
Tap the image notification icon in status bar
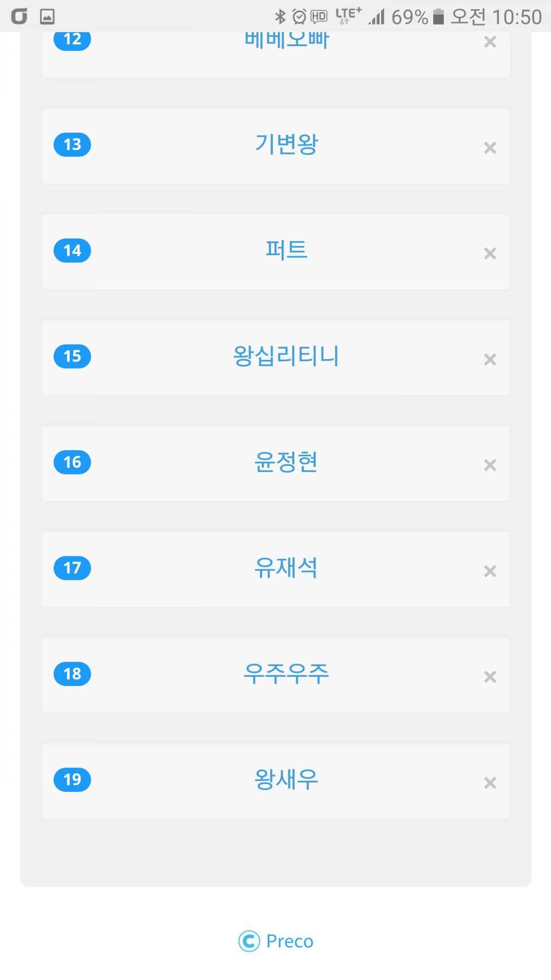[x=47, y=17]
